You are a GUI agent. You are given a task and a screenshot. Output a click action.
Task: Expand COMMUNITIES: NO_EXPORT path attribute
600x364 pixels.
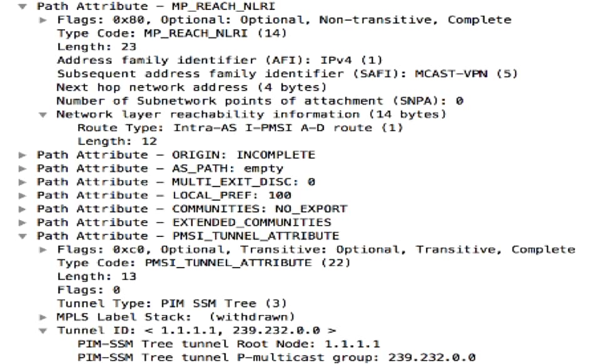23,209
